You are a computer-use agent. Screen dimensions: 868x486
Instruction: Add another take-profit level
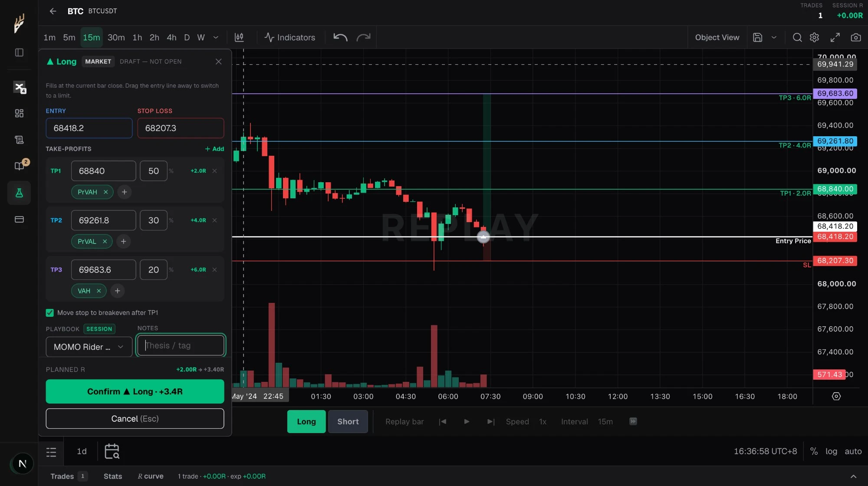[214, 149]
